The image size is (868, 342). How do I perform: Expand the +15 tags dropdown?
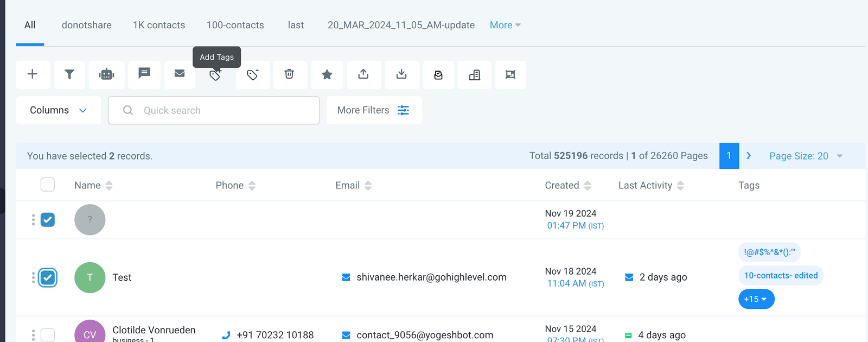(756, 299)
